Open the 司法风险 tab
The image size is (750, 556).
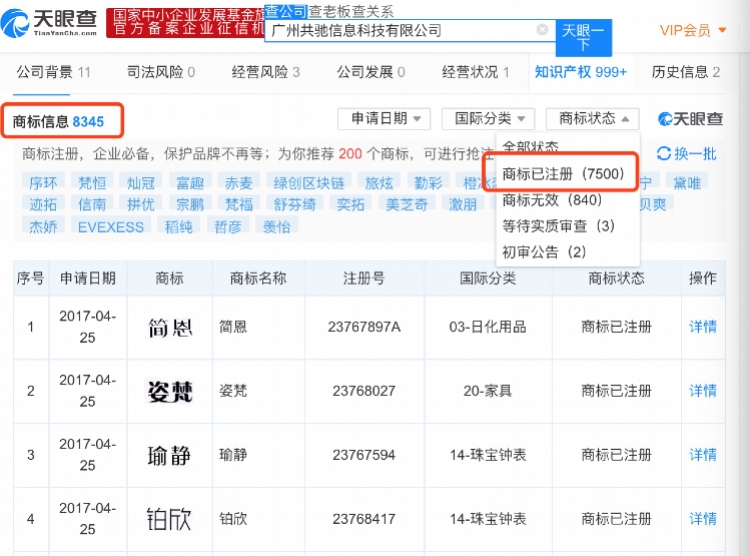(161, 72)
